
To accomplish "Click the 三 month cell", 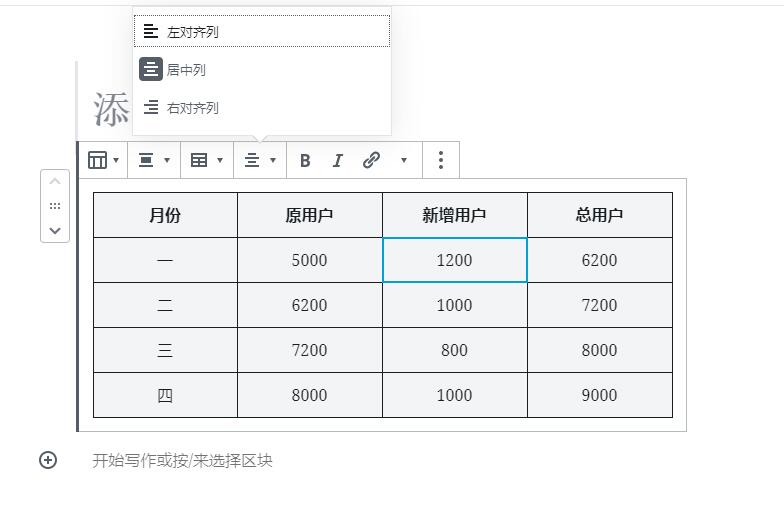I will pos(166,350).
